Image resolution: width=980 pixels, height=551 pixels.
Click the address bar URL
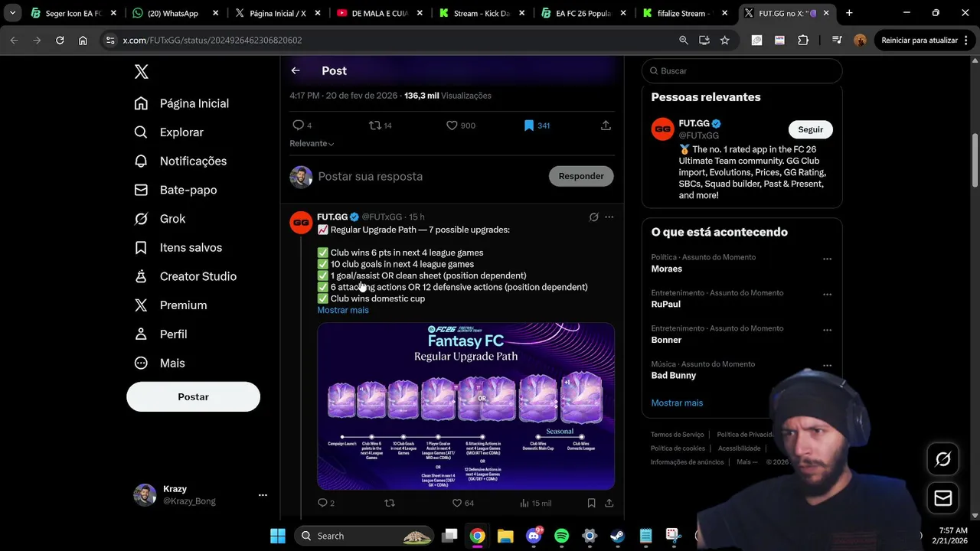pos(212,41)
